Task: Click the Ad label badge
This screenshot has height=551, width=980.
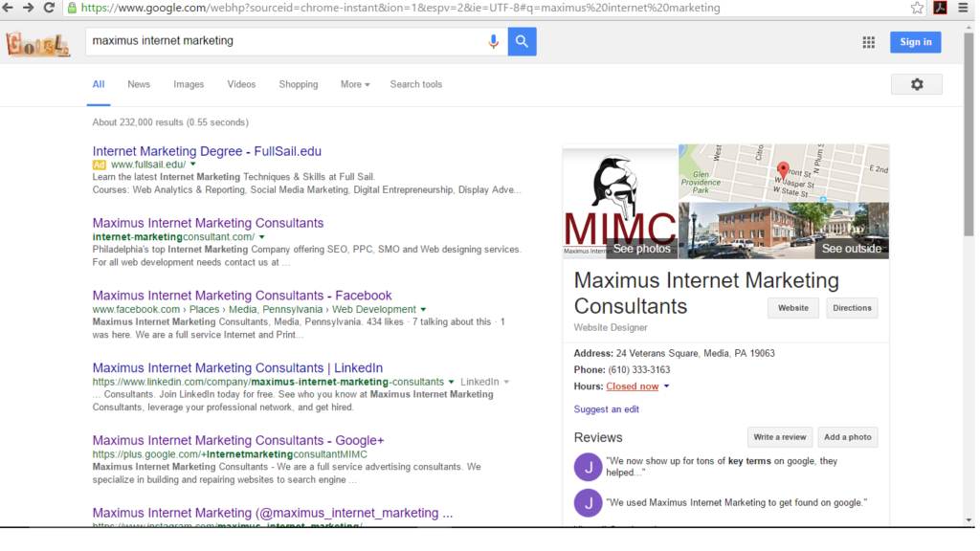Action: pyautogui.click(x=100, y=165)
